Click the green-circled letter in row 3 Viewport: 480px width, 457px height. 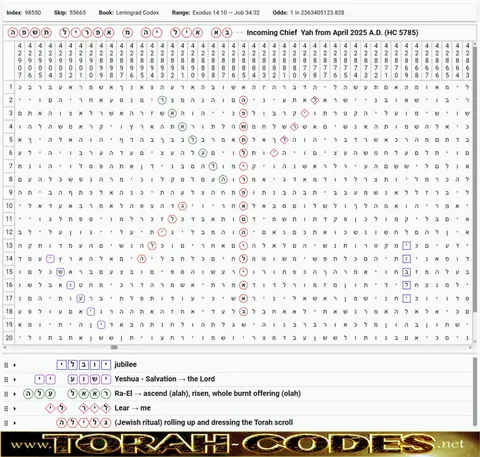tap(172, 113)
